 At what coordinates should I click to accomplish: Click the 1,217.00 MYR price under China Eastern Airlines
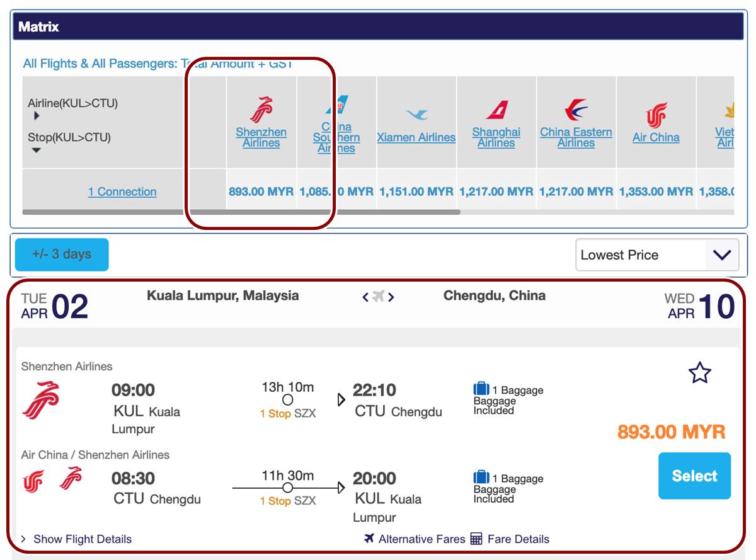click(x=576, y=191)
